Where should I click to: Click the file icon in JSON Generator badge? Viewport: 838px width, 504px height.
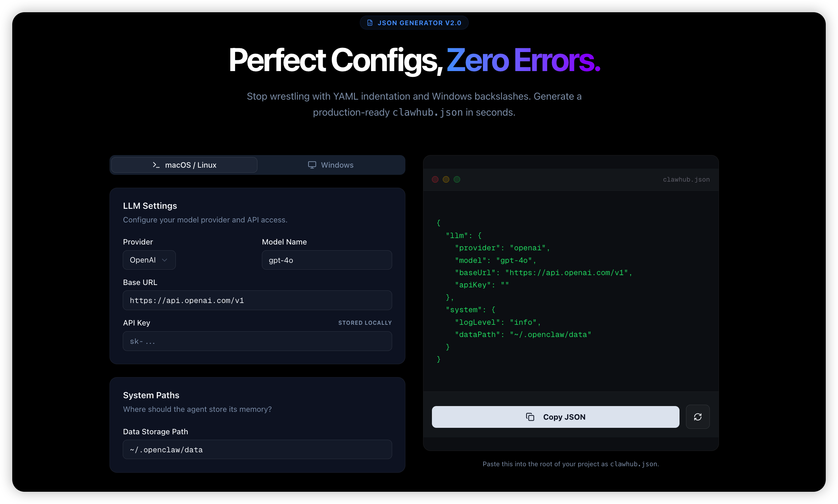(370, 23)
